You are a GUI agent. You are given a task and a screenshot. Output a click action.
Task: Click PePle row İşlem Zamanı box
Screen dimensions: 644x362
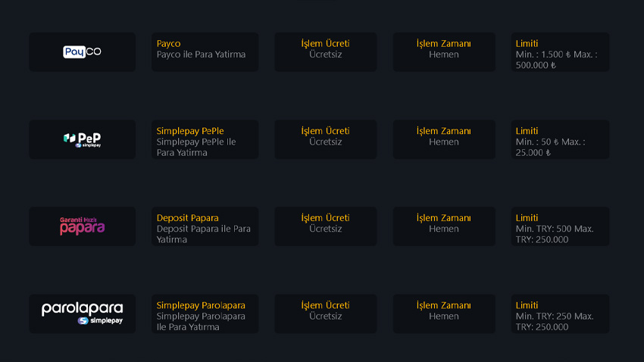click(x=443, y=139)
